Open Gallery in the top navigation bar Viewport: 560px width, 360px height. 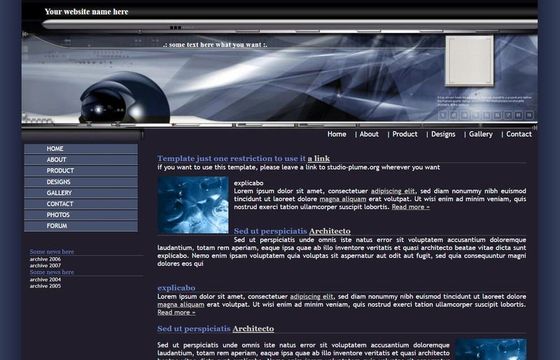tap(481, 134)
